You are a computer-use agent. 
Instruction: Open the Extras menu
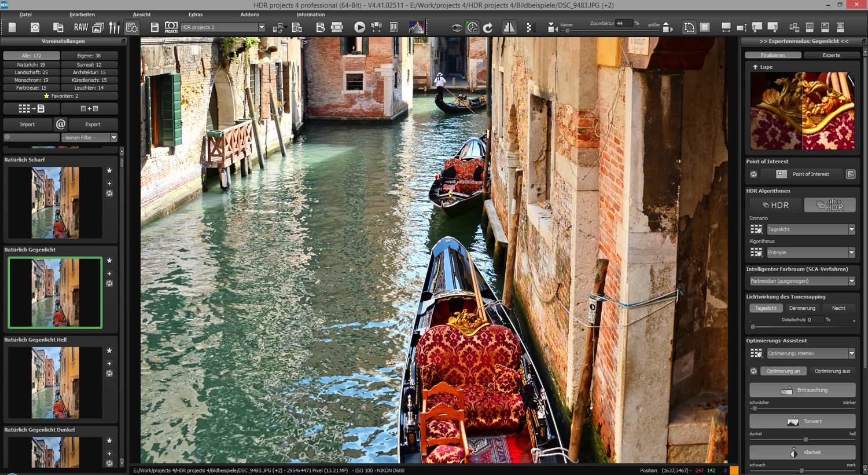[x=196, y=14]
